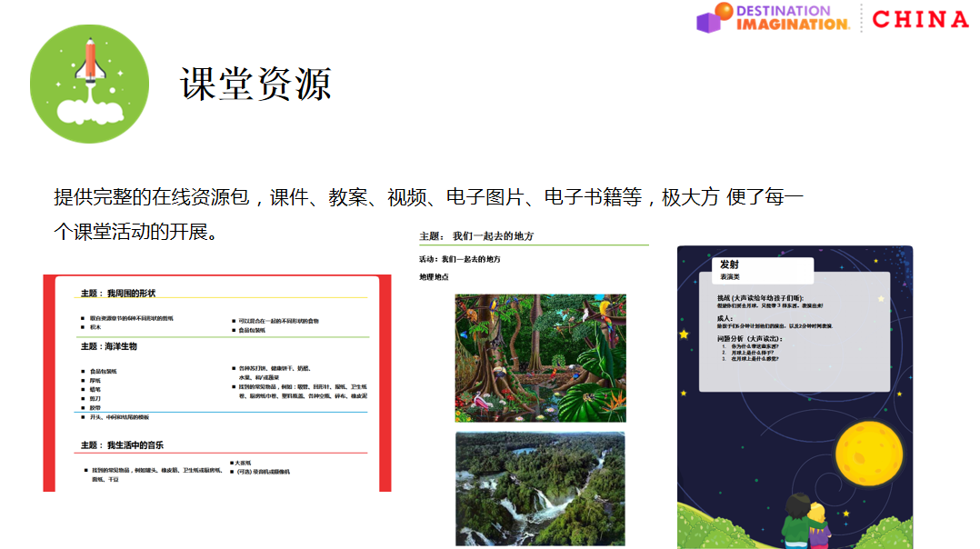Open the red-bordered materials list document
The height and width of the screenshot is (549, 980).
pyautogui.click(x=217, y=383)
